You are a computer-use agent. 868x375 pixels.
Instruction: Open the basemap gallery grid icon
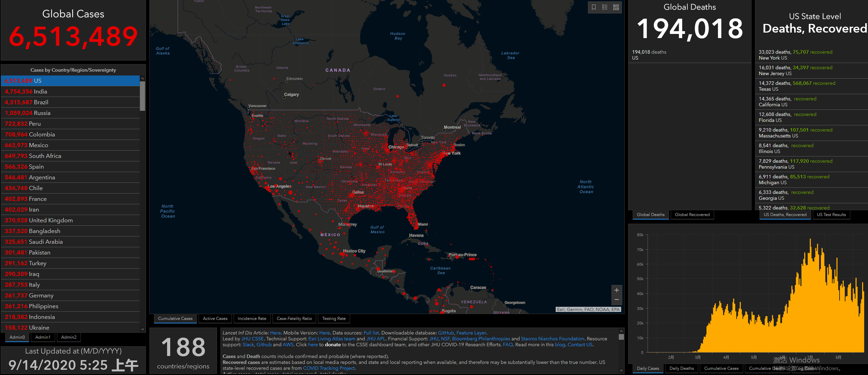(616, 7)
